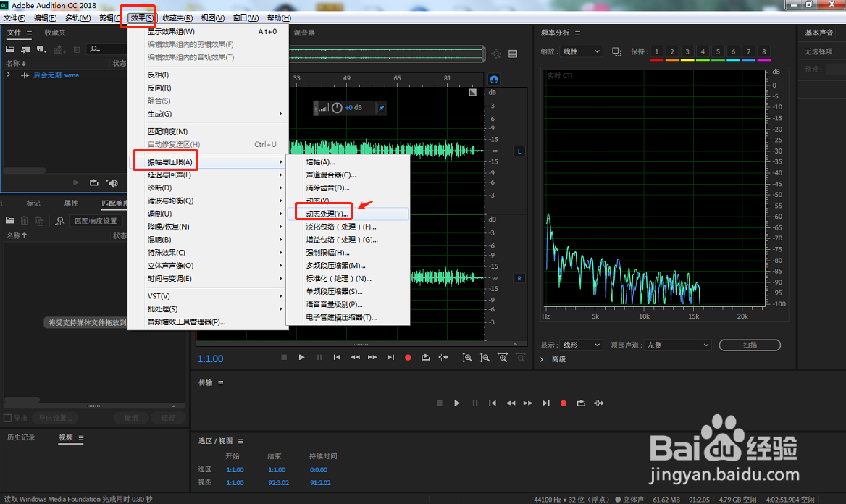Switch to the 标记 tab
Image resolution: width=846 pixels, height=504 pixels.
[33, 203]
